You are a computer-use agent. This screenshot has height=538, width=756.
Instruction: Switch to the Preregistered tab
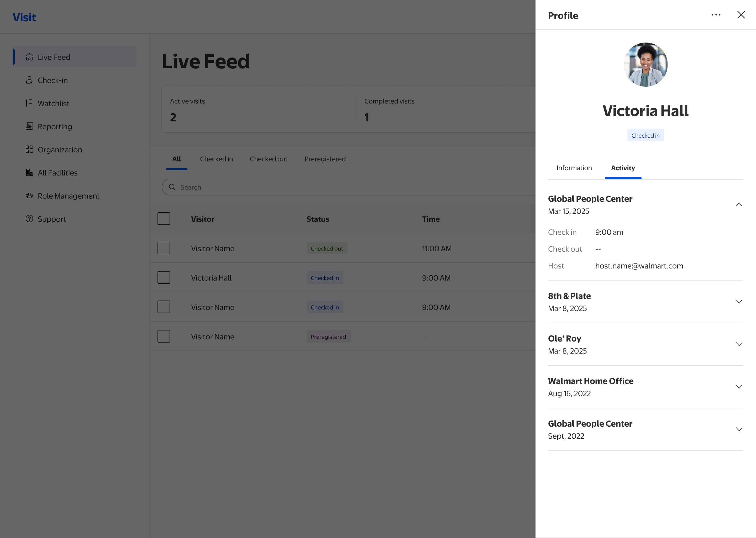[325, 159]
